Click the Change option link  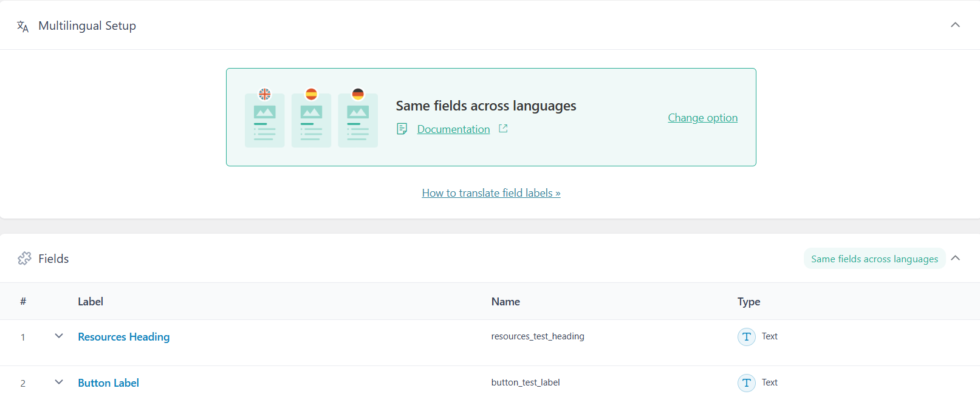(x=702, y=118)
